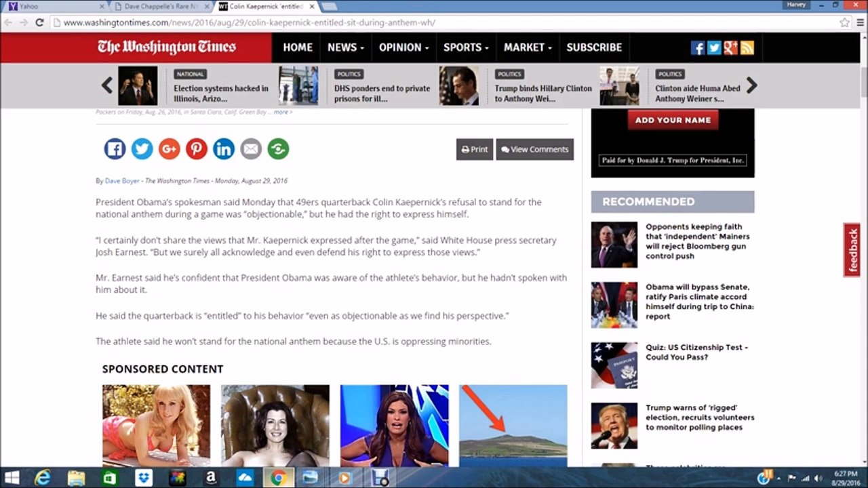Expand the photo caption with 'more' link

click(283, 112)
